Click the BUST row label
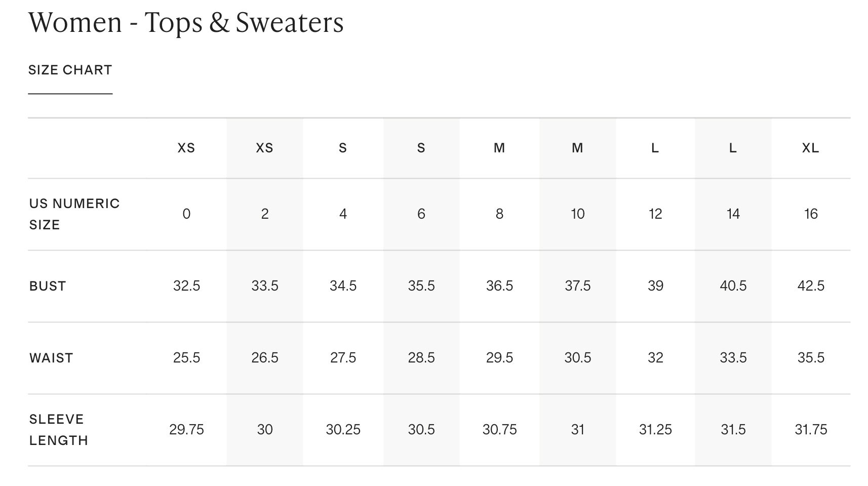This screenshot has height=486, width=868. pos(48,286)
